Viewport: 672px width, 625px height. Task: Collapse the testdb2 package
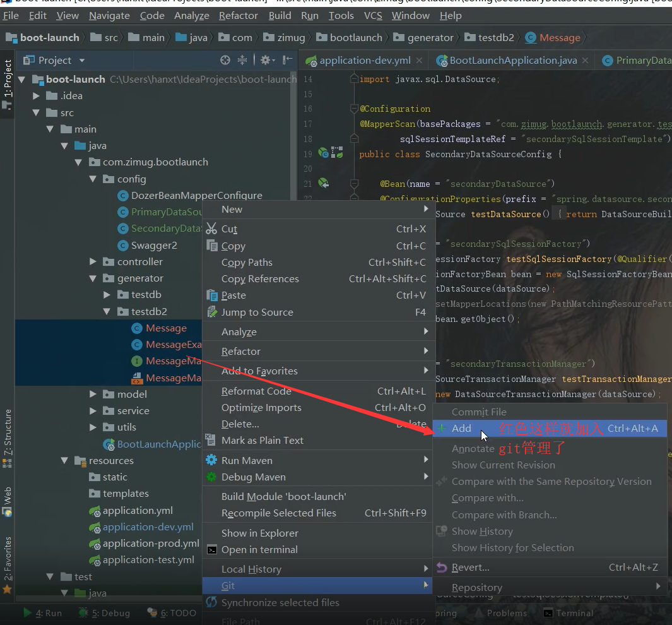[x=107, y=311]
